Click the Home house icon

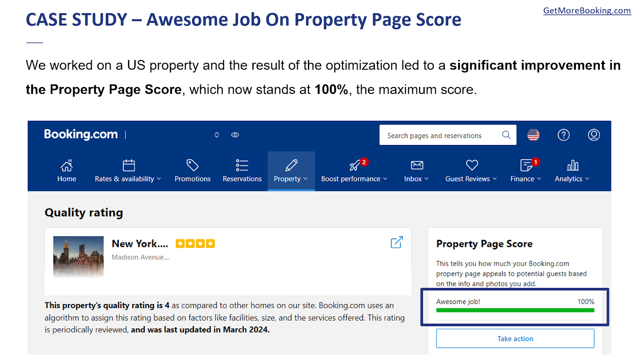coord(67,165)
